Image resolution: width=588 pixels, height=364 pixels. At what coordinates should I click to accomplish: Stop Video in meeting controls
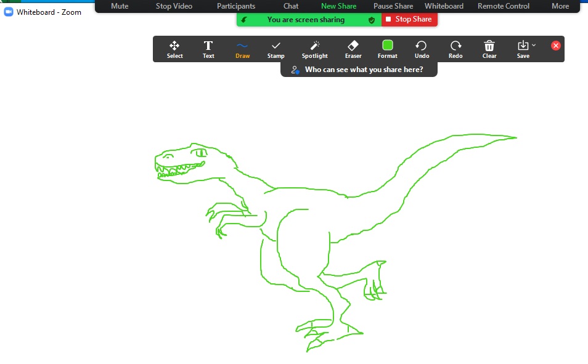(x=174, y=6)
